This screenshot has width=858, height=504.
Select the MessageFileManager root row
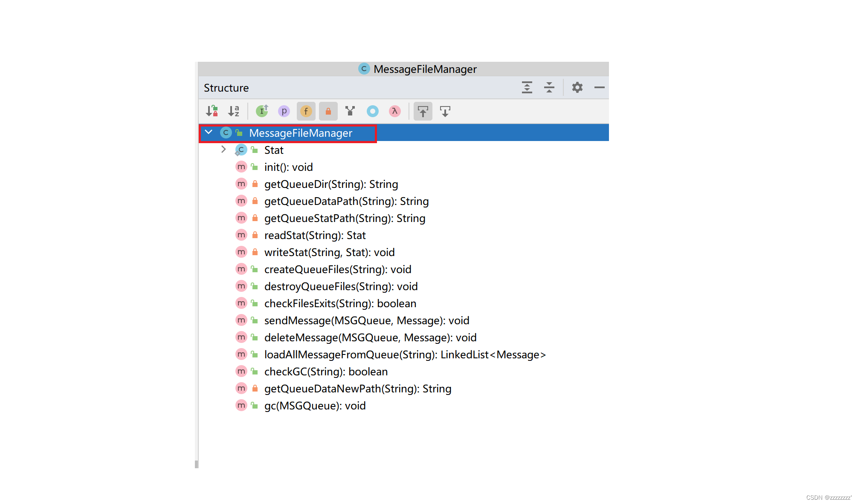click(x=404, y=133)
